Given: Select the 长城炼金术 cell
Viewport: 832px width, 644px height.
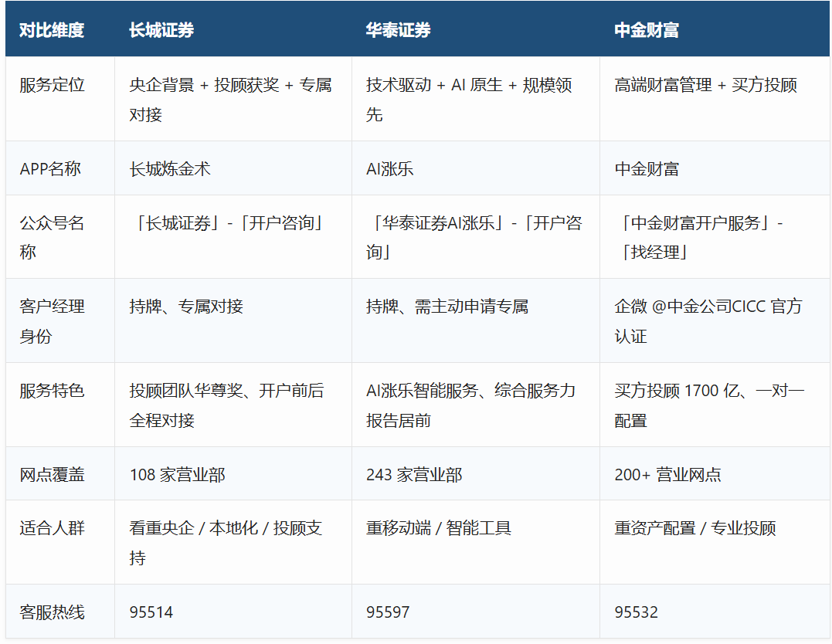Looking at the screenshot, I should (233, 168).
